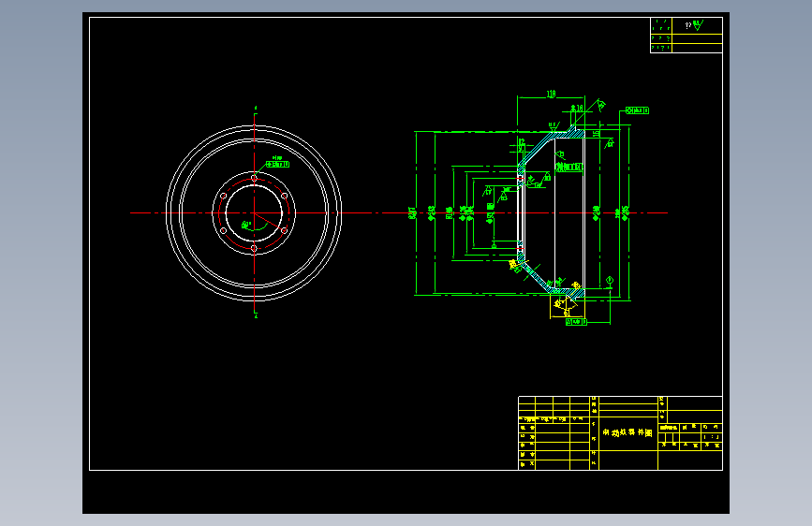Select the rightmost diameter dimension text in section view
This screenshot has height=526, width=812.
pyautogui.click(x=625, y=212)
